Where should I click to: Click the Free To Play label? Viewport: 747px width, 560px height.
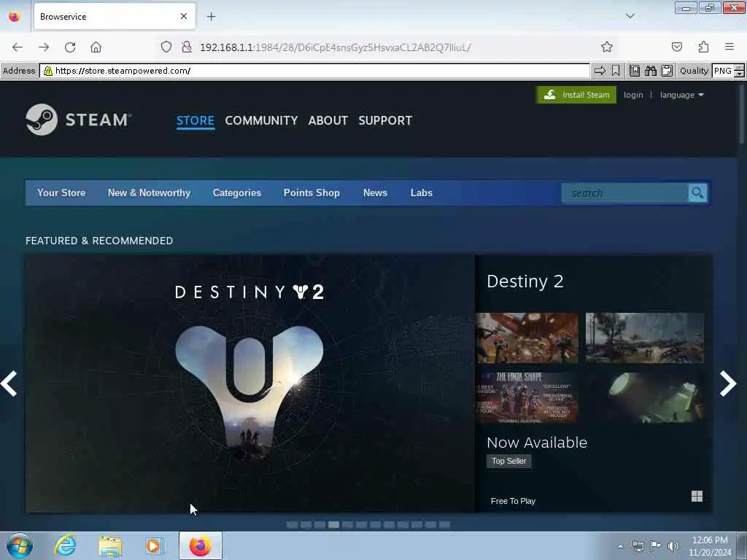click(x=513, y=501)
